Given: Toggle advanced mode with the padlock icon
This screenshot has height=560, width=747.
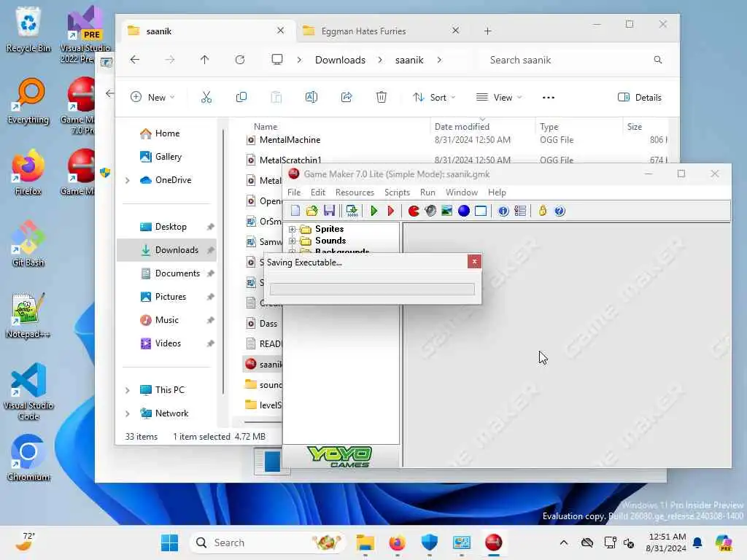Looking at the screenshot, I should coord(543,211).
